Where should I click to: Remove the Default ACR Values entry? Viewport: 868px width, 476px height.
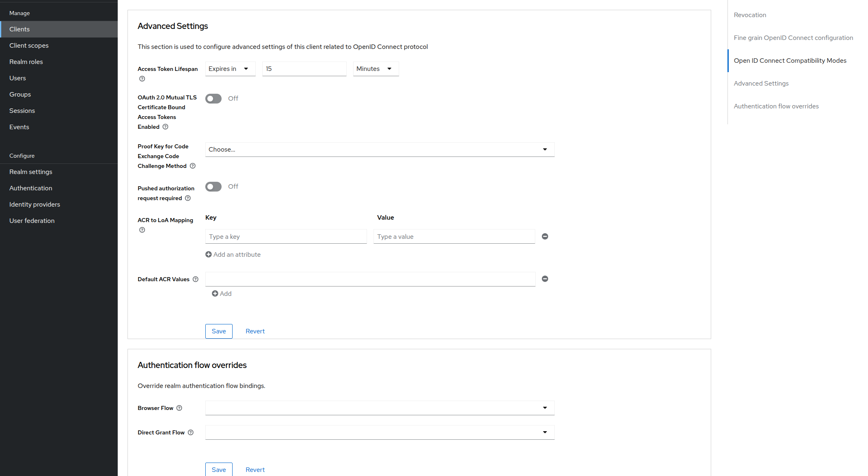point(545,279)
